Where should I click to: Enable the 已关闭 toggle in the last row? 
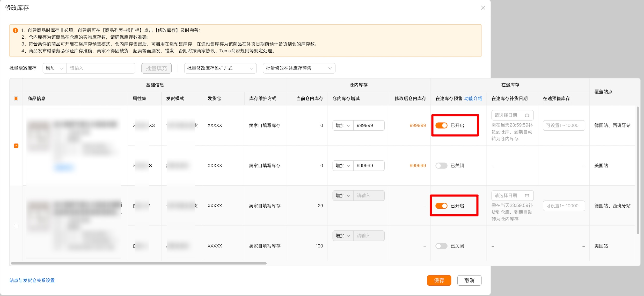click(x=441, y=246)
